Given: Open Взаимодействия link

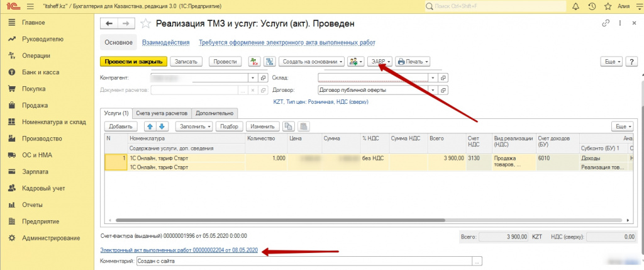Looking at the screenshot, I should 165,42.
